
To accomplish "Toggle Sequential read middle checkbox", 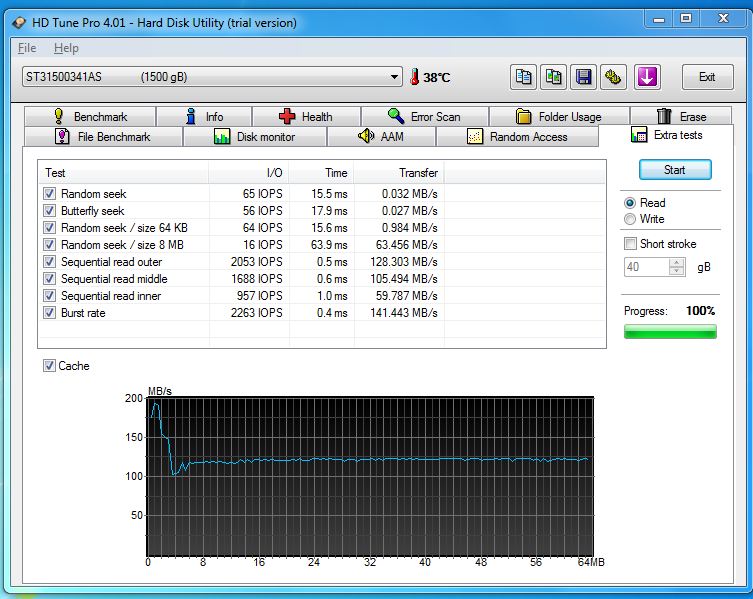I will pyautogui.click(x=49, y=279).
